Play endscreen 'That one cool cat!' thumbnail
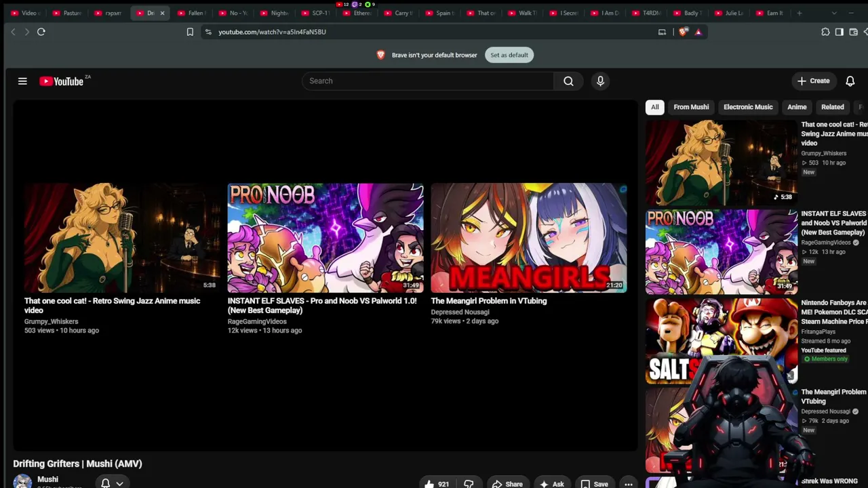Image resolution: width=868 pixels, height=488 pixels. tap(122, 238)
